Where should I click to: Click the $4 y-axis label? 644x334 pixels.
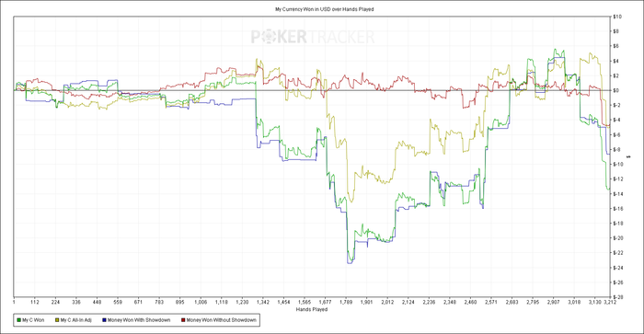point(616,61)
